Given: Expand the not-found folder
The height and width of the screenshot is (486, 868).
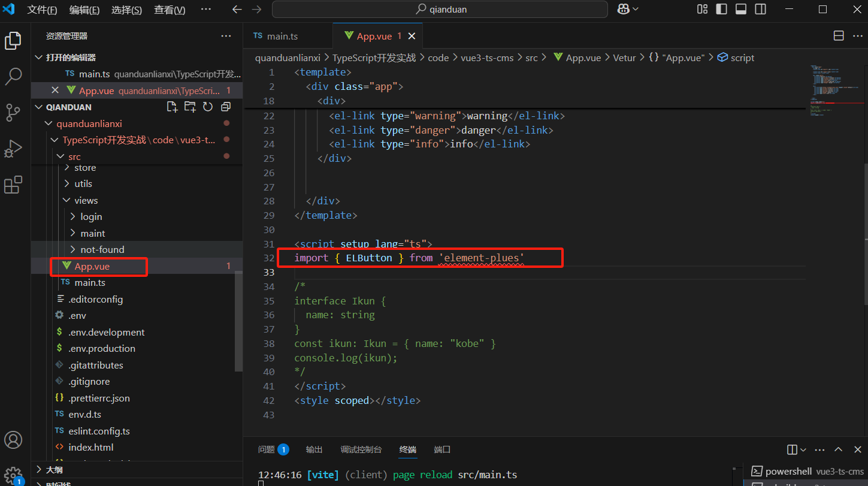Looking at the screenshot, I should click(x=73, y=250).
